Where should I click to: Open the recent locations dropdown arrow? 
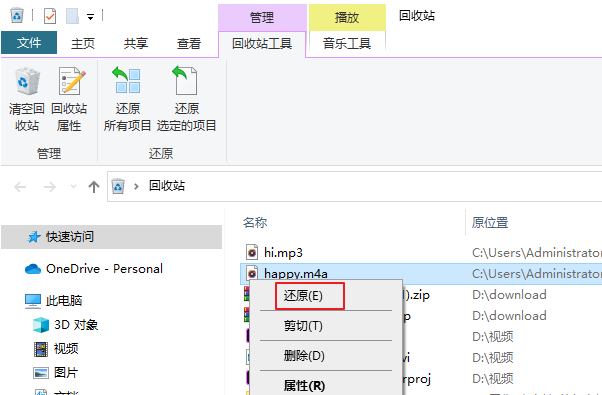coord(73,187)
